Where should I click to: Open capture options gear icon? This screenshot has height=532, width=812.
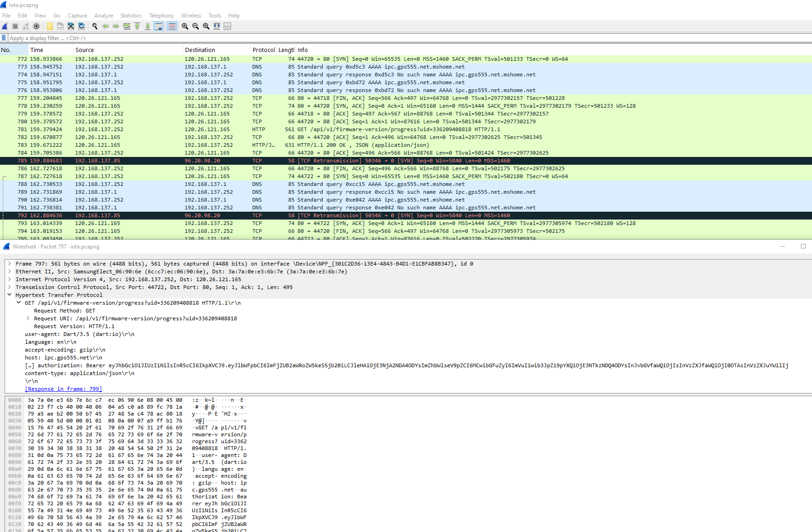pos(36,26)
